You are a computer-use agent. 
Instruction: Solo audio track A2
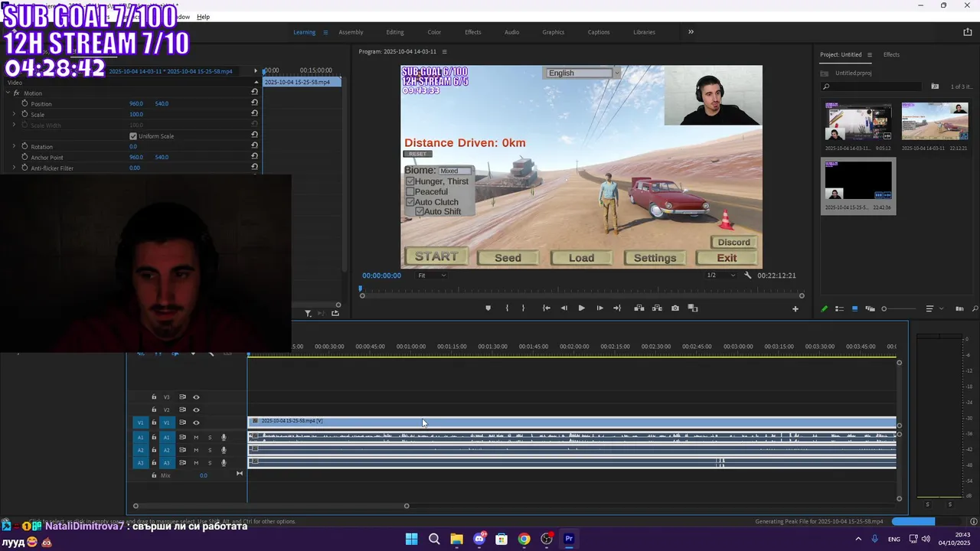click(210, 450)
